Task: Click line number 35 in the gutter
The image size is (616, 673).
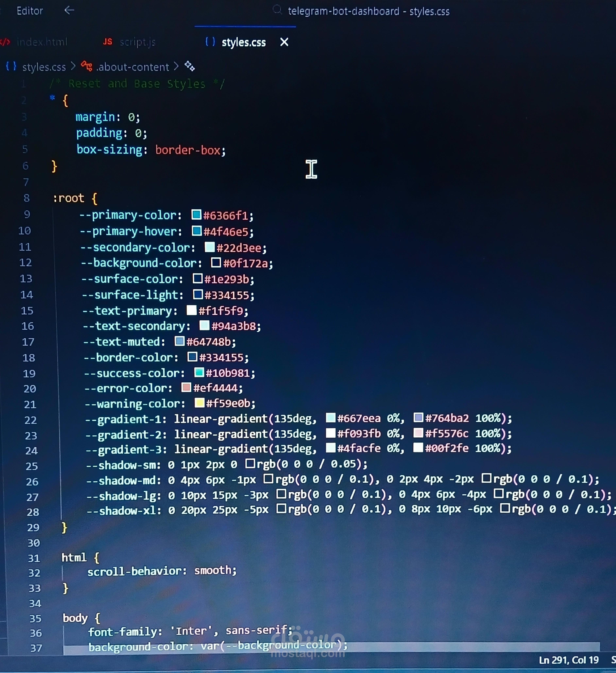Action: pyautogui.click(x=35, y=619)
